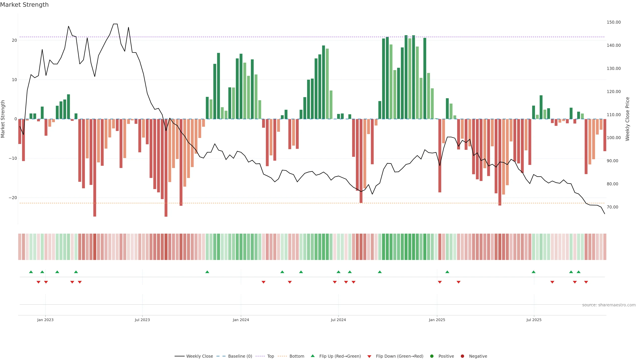Viewport: 644px width, 362px height.
Task: Click the Negative red circle legend icon
Action: pos(462,356)
